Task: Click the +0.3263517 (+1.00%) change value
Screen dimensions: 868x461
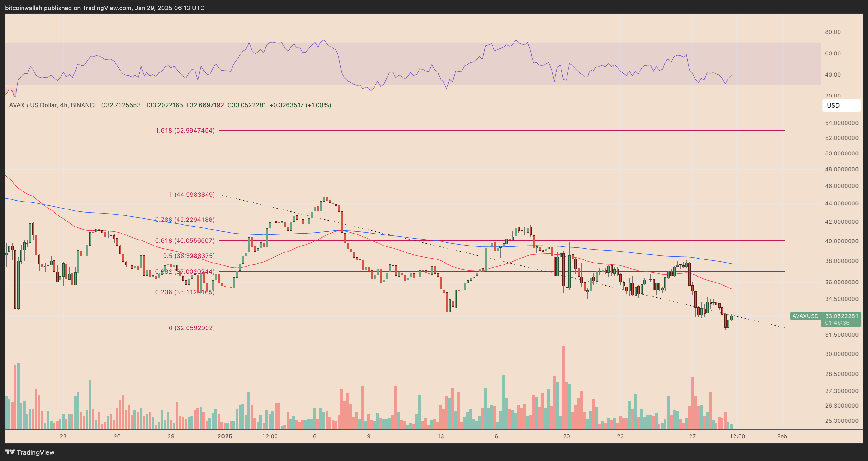Action: pos(300,105)
